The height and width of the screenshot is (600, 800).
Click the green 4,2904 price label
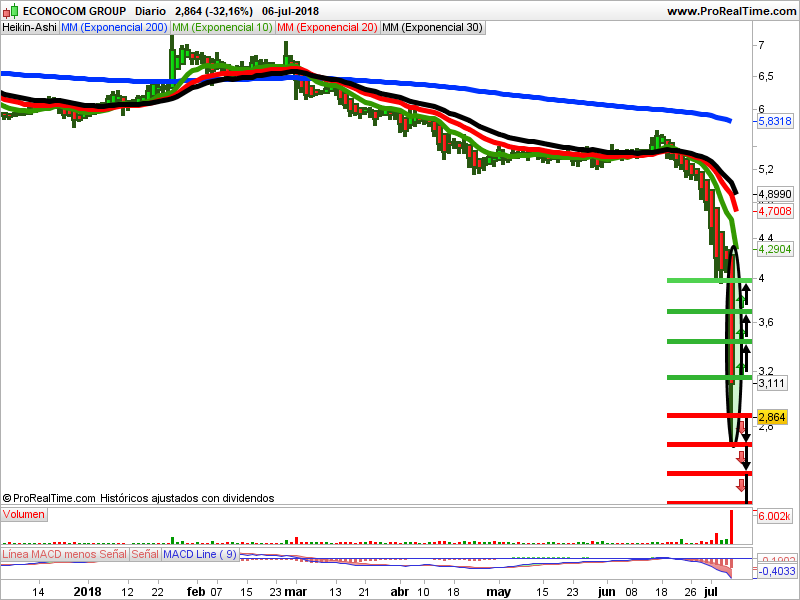click(775, 249)
